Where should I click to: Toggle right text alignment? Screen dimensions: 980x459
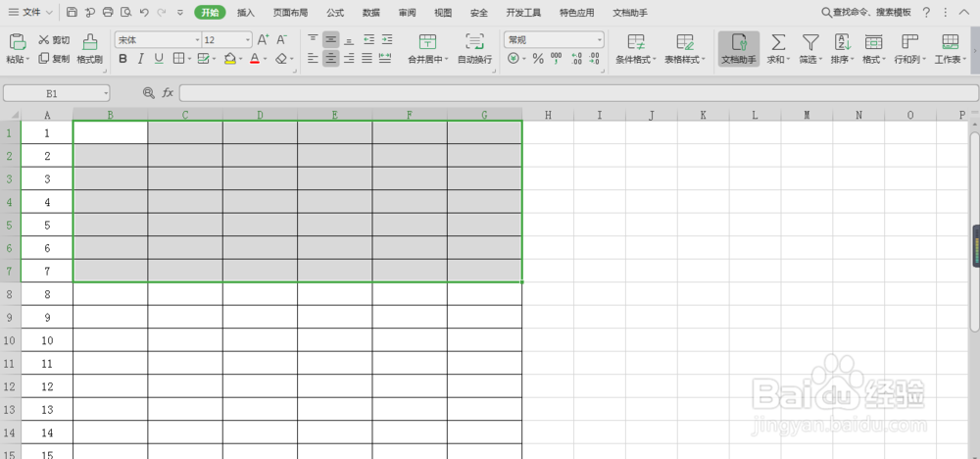(x=349, y=59)
